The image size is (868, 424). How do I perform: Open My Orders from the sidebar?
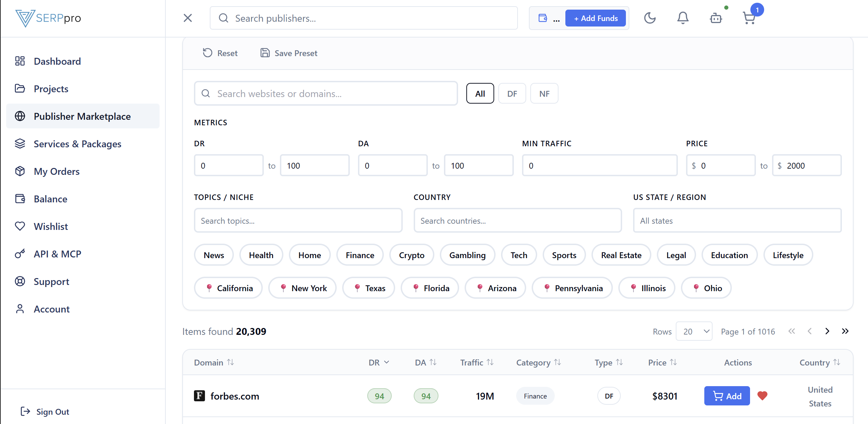pyautogui.click(x=56, y=171)
